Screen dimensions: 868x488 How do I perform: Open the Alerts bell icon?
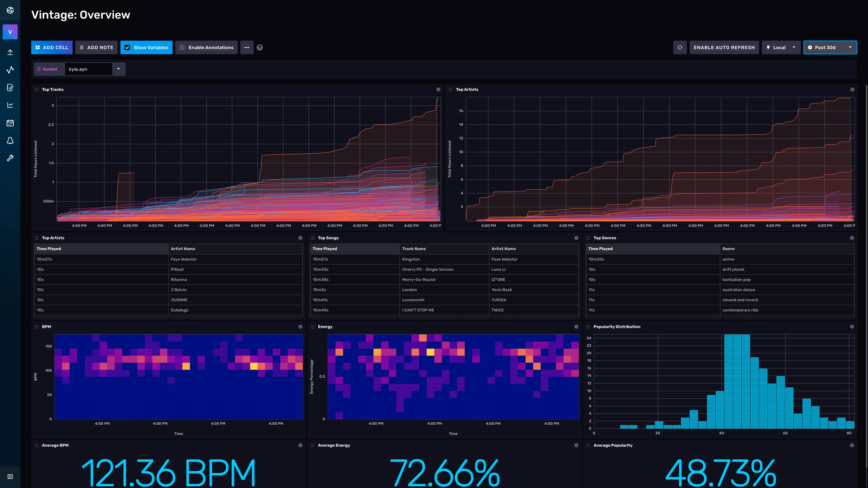tap(10, 140)
